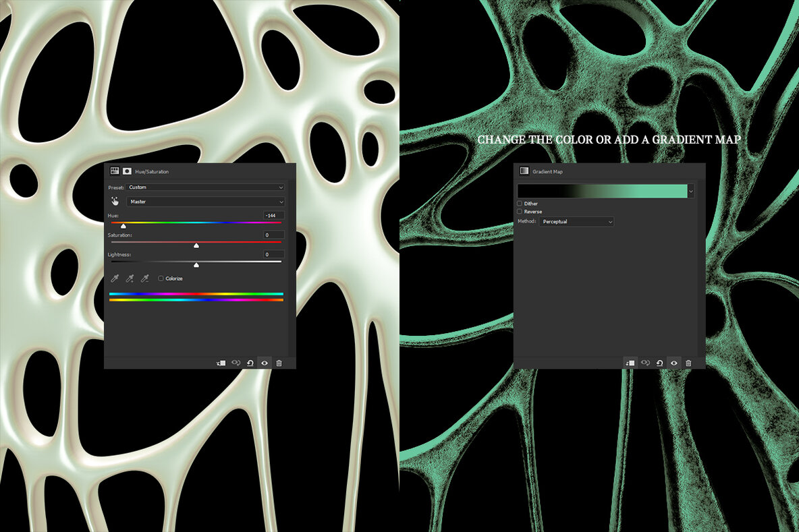Image resolution: width=799 pixels, height=532 pixels.
Task: Enable the Colorize checkbox
Action: pyautogui.click(x=161, y=278)
